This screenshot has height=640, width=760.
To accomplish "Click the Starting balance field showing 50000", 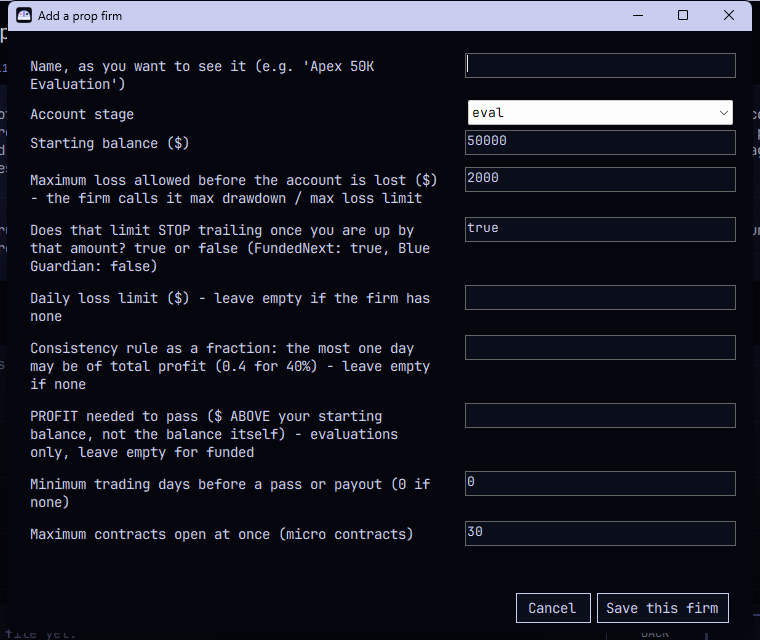I will [x=600, y=143].
